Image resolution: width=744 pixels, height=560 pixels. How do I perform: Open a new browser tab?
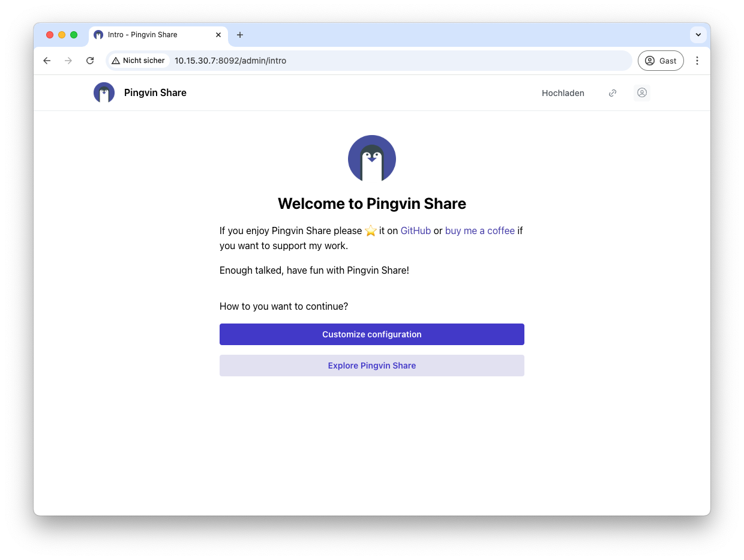pos(240,35)
